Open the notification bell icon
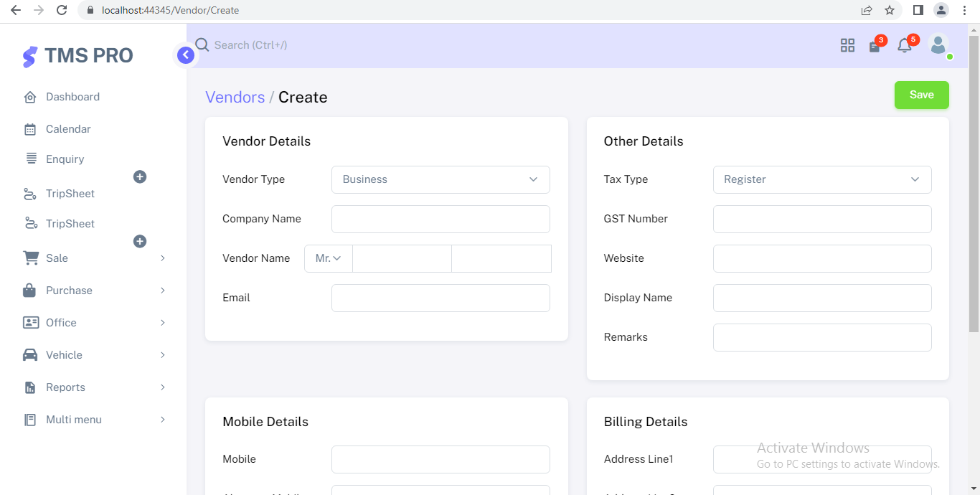The height and width of the screenshot is (495, 980). coord(905,46)
